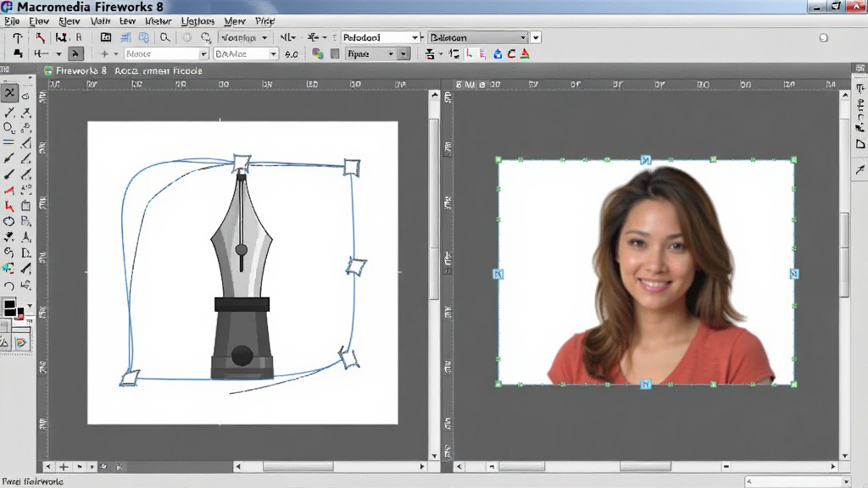Select the Text (T) tool in top toolbar

click(x=17, y=37)
